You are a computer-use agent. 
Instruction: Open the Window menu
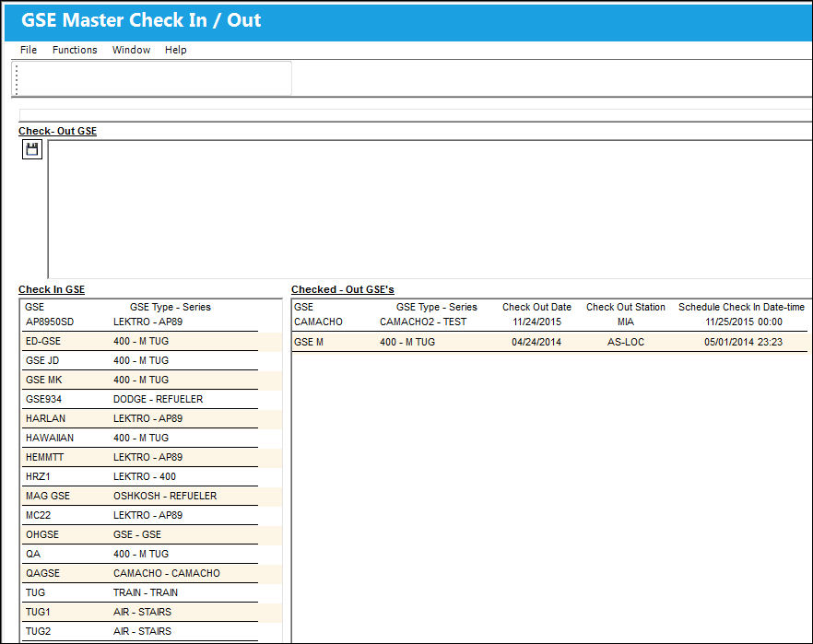131,50
